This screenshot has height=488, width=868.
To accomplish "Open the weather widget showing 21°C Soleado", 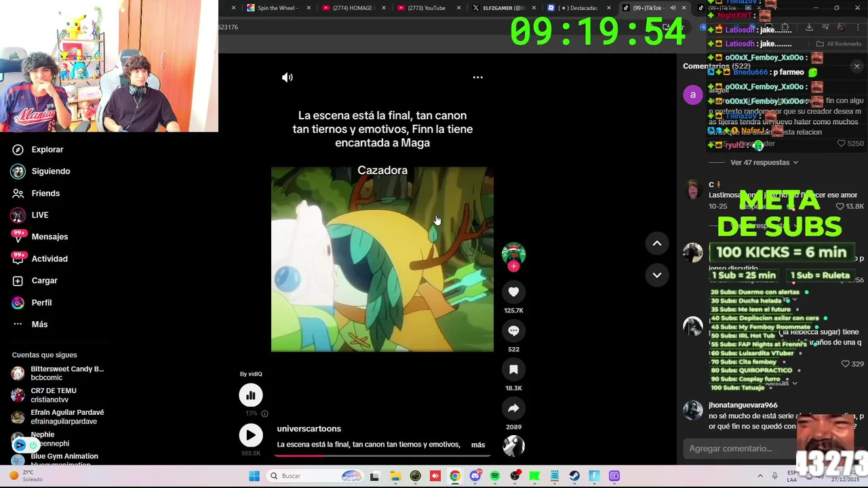I will (26, 476).
